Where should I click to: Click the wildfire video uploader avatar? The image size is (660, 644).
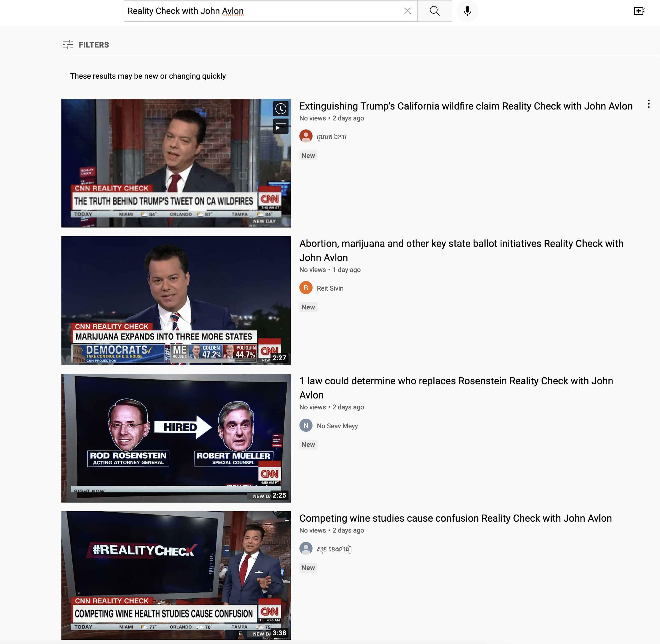point(306,136)
